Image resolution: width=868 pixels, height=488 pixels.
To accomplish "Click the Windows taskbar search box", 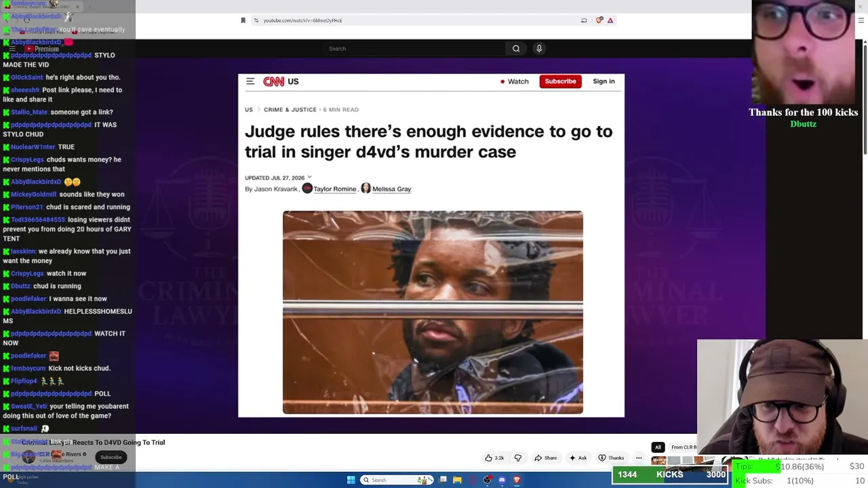I will click(397, 480).
